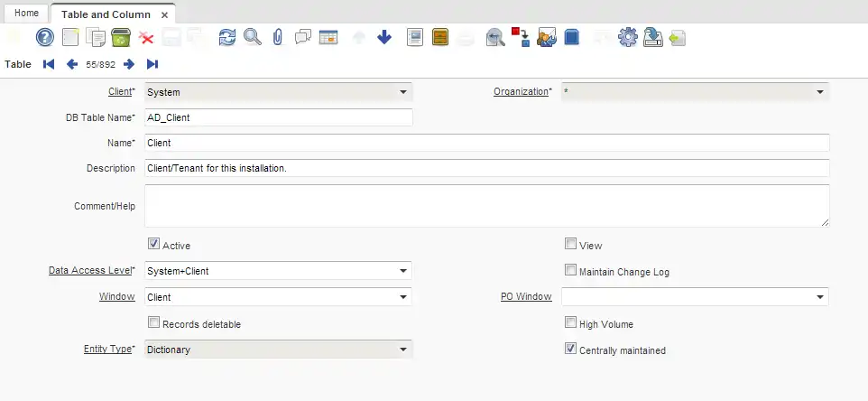
Task: Open Active Workflows icon
Action: (x=521, y=37)
